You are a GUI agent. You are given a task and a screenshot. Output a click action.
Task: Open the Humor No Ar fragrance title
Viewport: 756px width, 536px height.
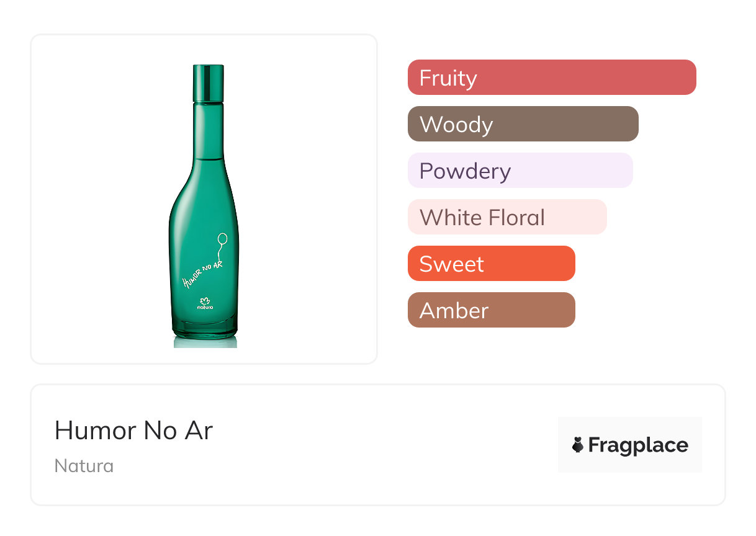point(133,431)
